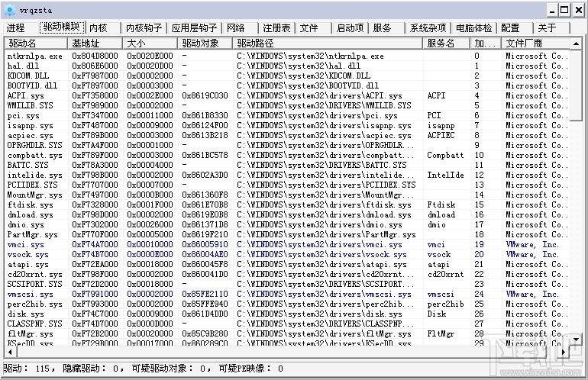Select the cd20xrnt.sys driver row
Screen dimensions: 588x380
point(287,275)
